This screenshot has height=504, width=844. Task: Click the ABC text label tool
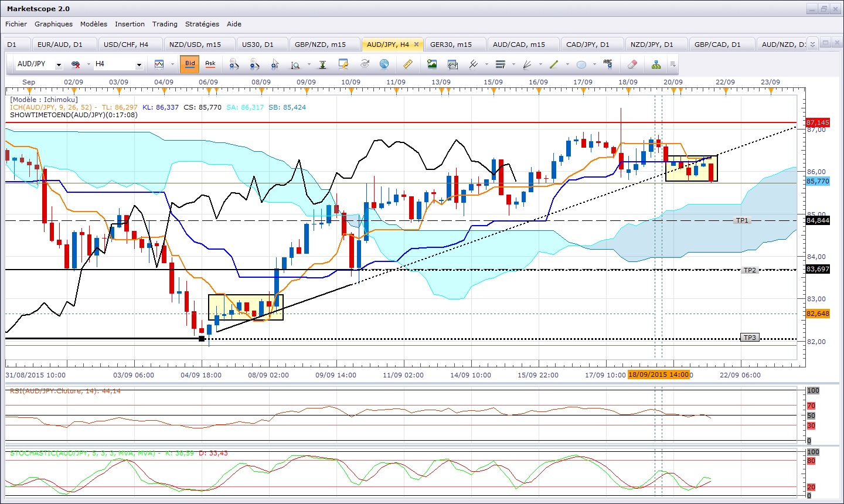point(608,64)
